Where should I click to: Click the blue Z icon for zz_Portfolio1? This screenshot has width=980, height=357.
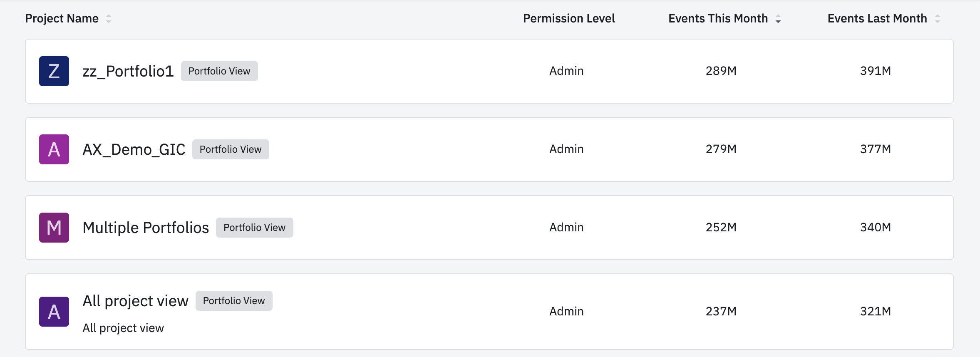click(54, 71)
